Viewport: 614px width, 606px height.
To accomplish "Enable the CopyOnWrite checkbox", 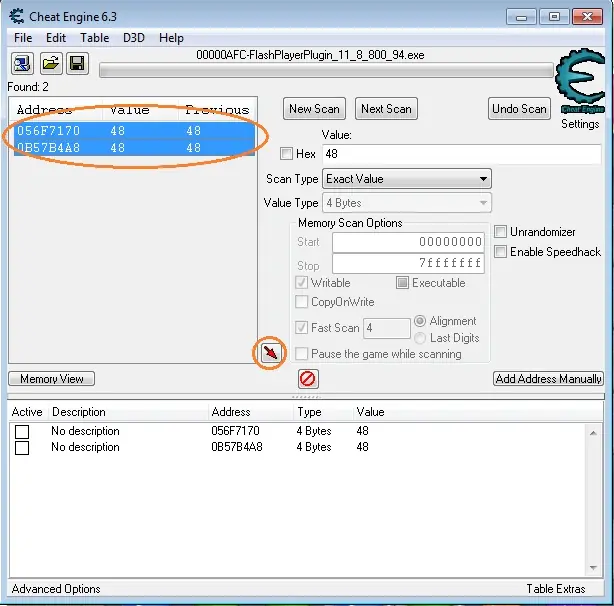I will click(x=301, y=302).
